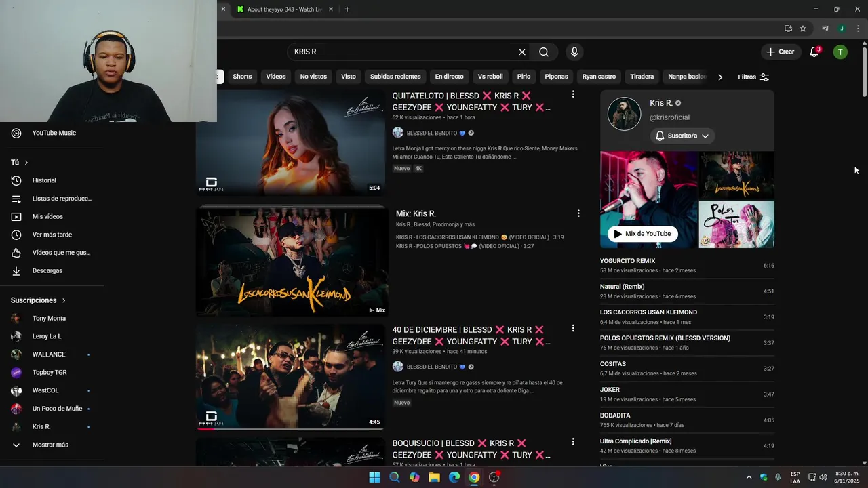This screenshot has width=868, height=488.
Task: Open File Explorer from taskbar
Action: click(434, 477)
